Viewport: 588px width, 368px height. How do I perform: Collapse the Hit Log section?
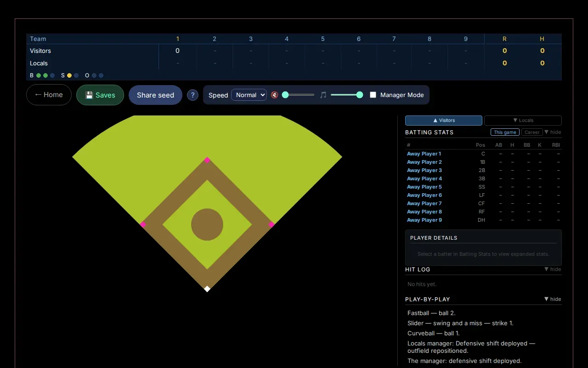pyautogui.click(x=553, y=269)
